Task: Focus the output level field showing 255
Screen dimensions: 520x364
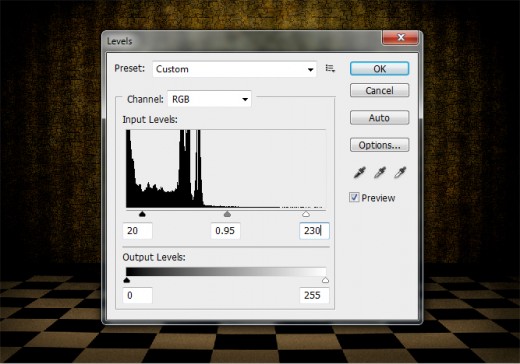Action: (x=314, y=295)
